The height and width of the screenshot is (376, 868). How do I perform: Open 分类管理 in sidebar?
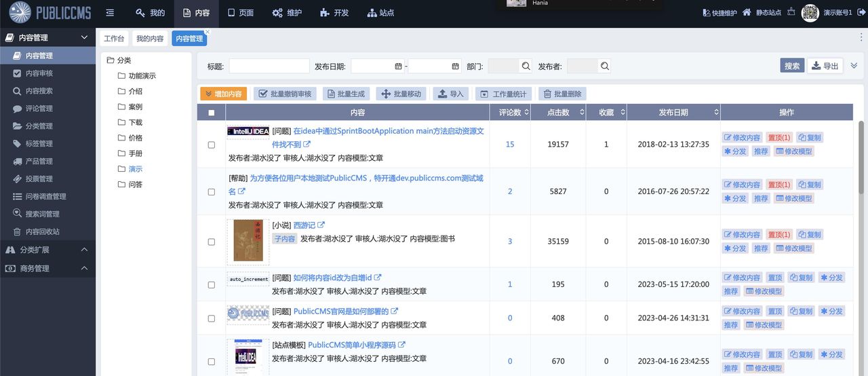coord(47,126)
